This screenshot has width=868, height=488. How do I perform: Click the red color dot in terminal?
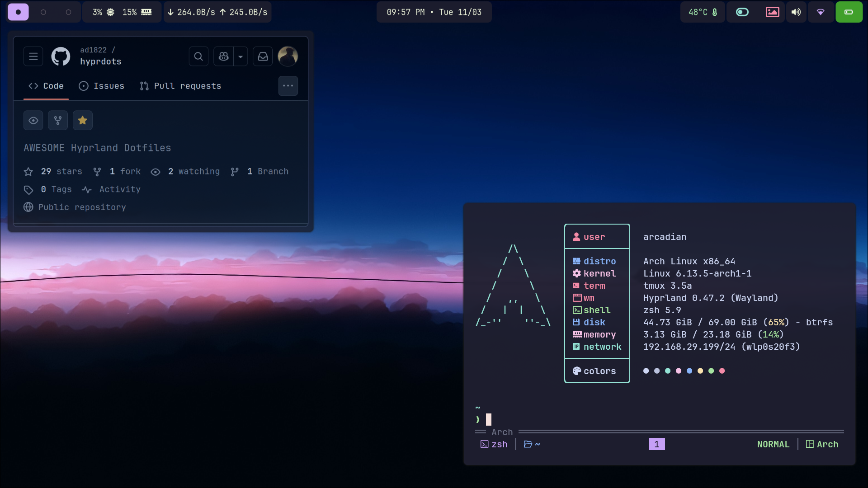[x=722, y=371]
